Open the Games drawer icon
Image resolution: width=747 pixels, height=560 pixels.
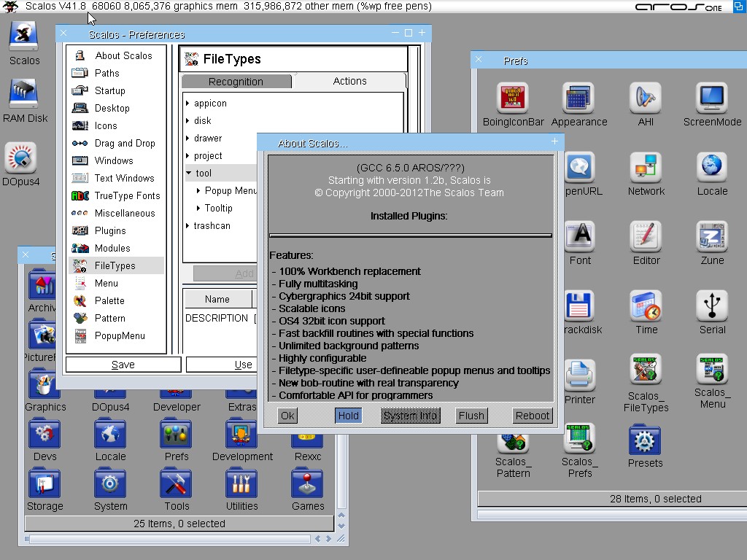click(x=308, y=485)
